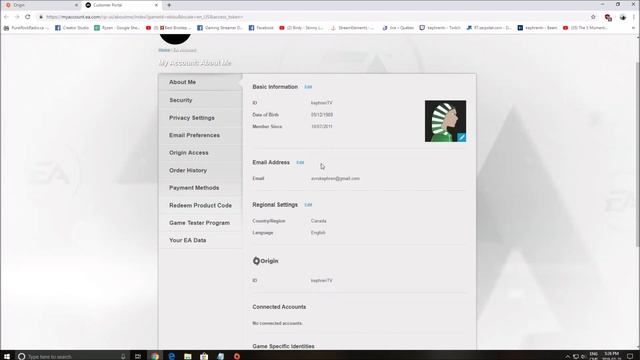Click the profile avatar image
Viewport: 640px width, 360px height.
point(445,121)
